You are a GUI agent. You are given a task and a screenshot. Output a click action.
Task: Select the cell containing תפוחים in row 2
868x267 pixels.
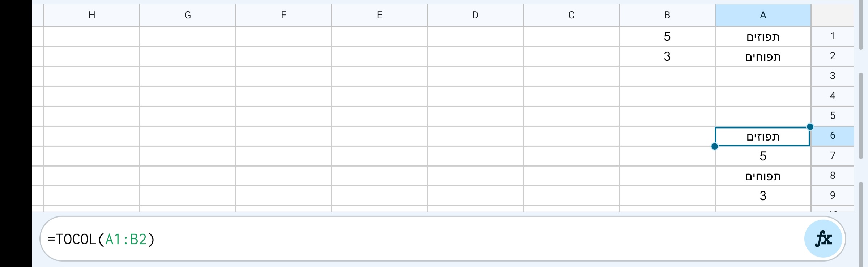(763, 56)
